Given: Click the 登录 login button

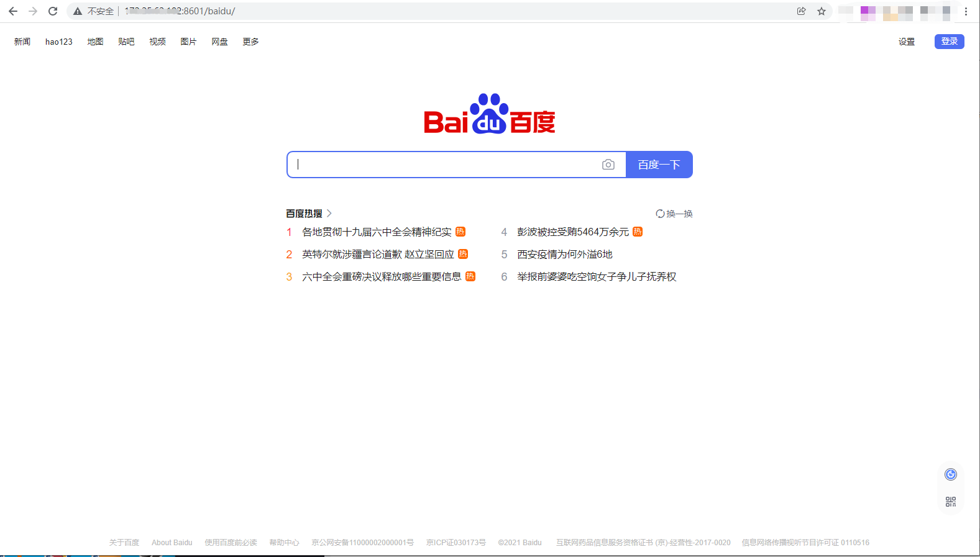Looking at the screenshot, I should [950, 41].
